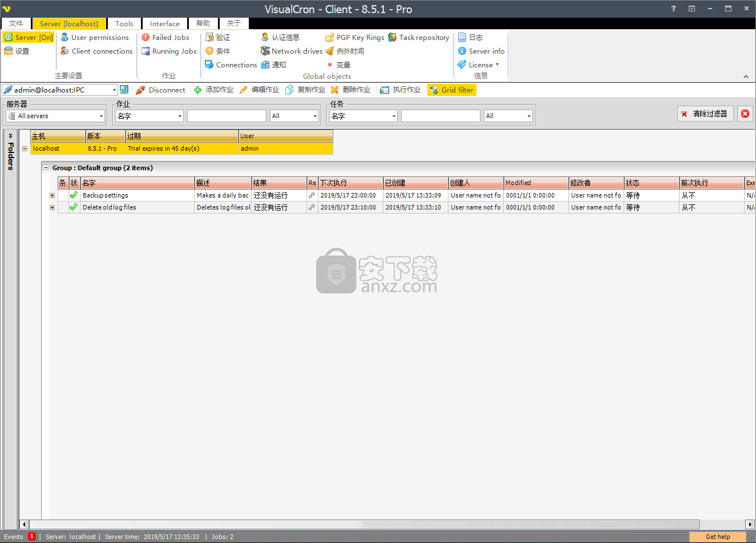Expand the Backup settings job row

tap(52, 195)
